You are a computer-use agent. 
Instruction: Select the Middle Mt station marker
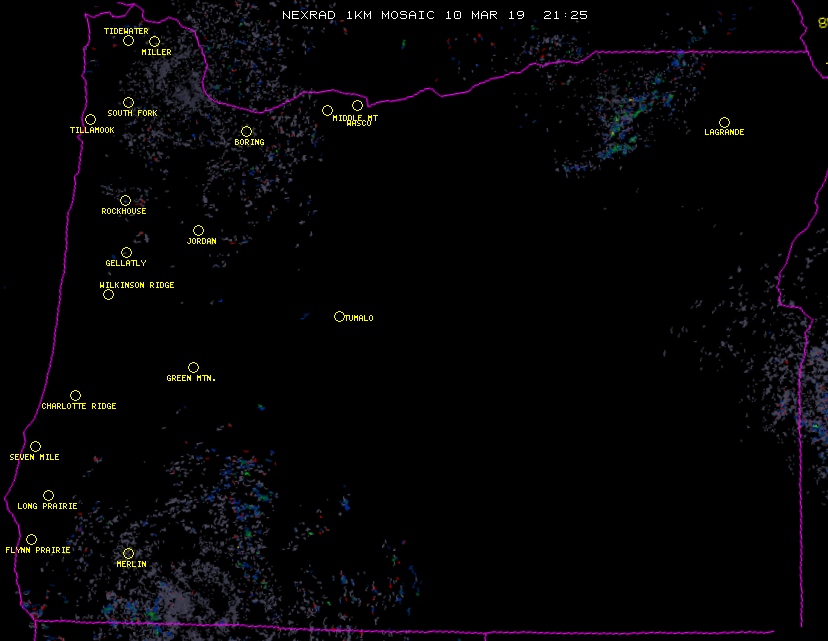point(327,111)
